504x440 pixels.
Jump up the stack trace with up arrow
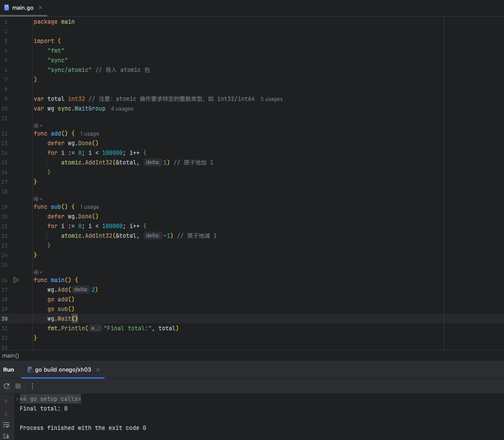[6, 402]
